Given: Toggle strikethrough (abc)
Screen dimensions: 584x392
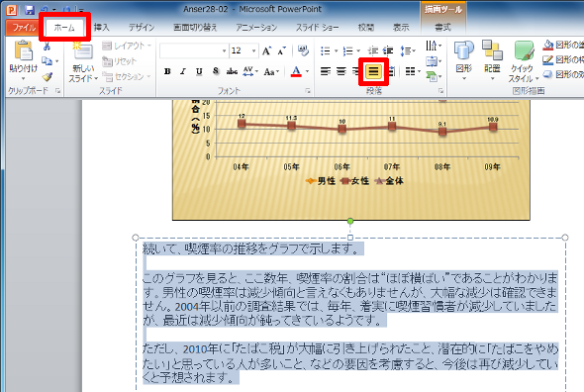Looking at the screenshot, I should tap(232, 71).
